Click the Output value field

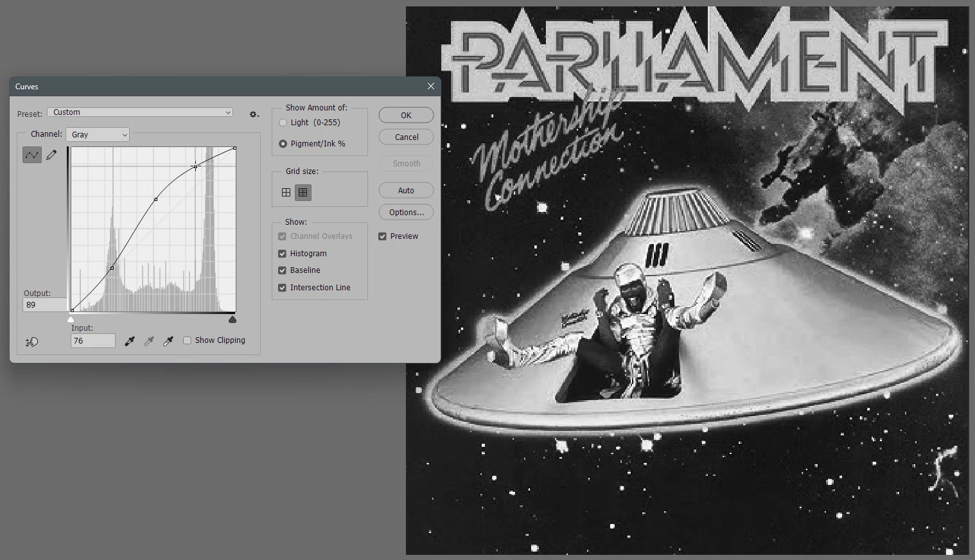(44, 305)
